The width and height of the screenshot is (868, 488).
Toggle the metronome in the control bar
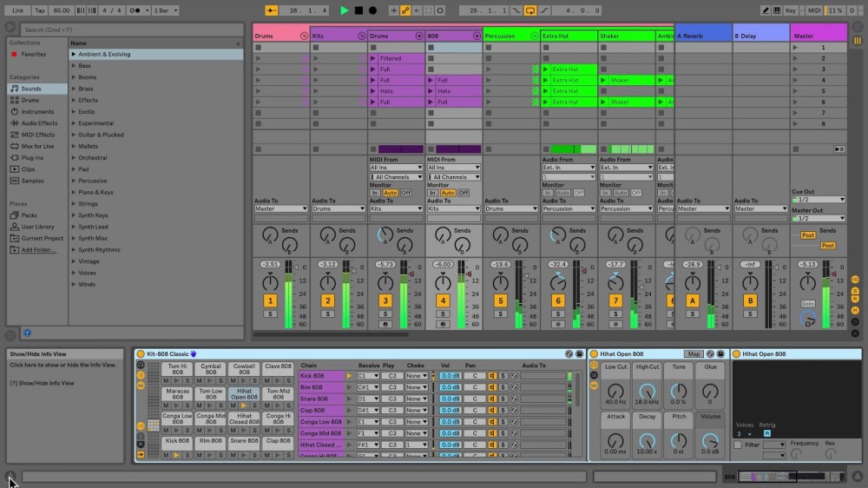(135, 10)
